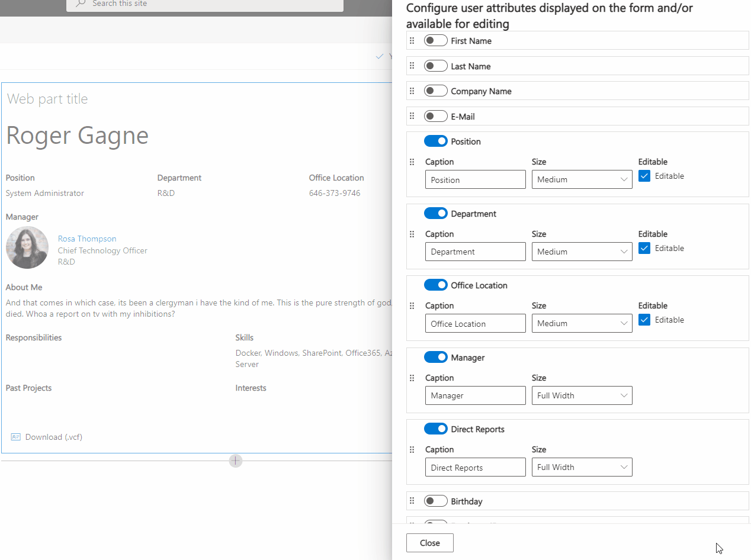The width and height of the screenshot is (751, 560).
Task: Click the phone number 646-373-9746
Action: click(335, 193)
